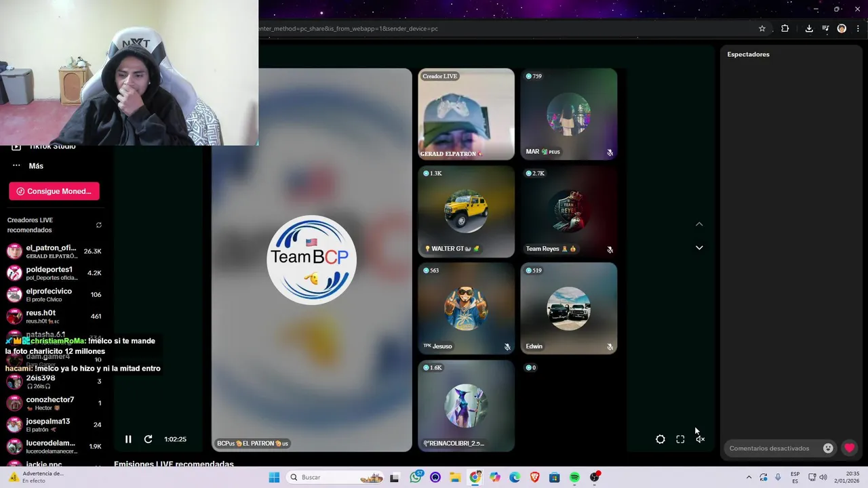
Task: Select the MAR guest tile
Action: 569,115
